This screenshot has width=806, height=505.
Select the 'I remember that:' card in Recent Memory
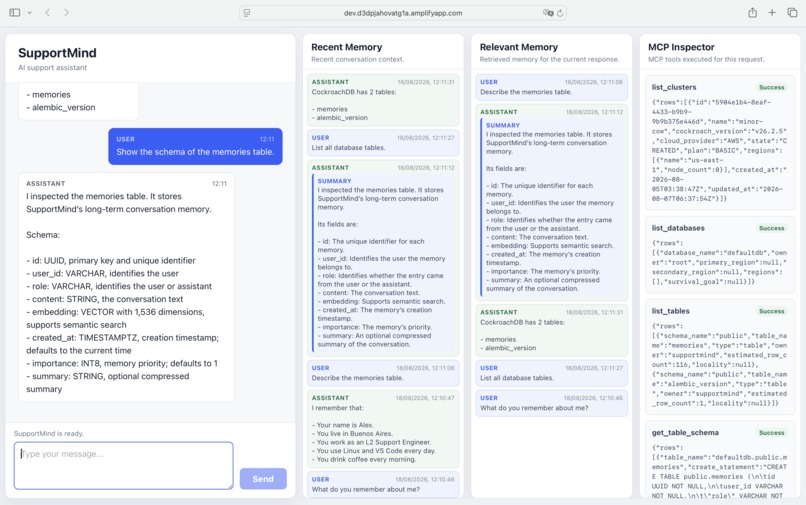coord(383,429)
